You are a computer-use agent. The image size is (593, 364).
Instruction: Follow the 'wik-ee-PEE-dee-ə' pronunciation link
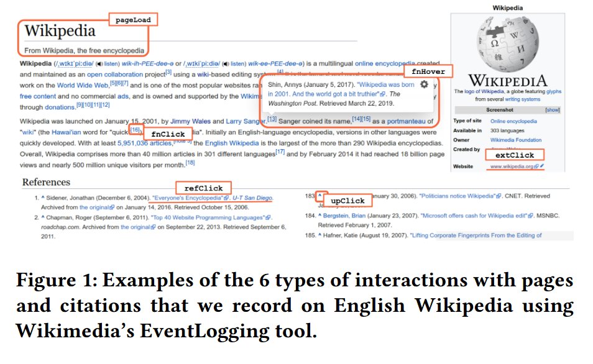coord(276,63)
